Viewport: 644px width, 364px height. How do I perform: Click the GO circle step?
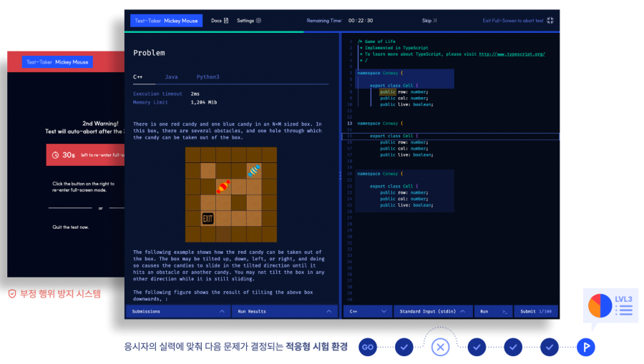pyautogui.click(x=368, y=347)
